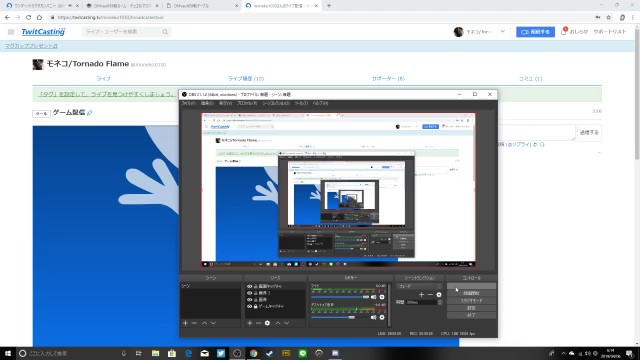This screenshot has width=640, height=360.
Task: Click the TwitCasting search magnifier icon
Action: [x=165, y=32]
